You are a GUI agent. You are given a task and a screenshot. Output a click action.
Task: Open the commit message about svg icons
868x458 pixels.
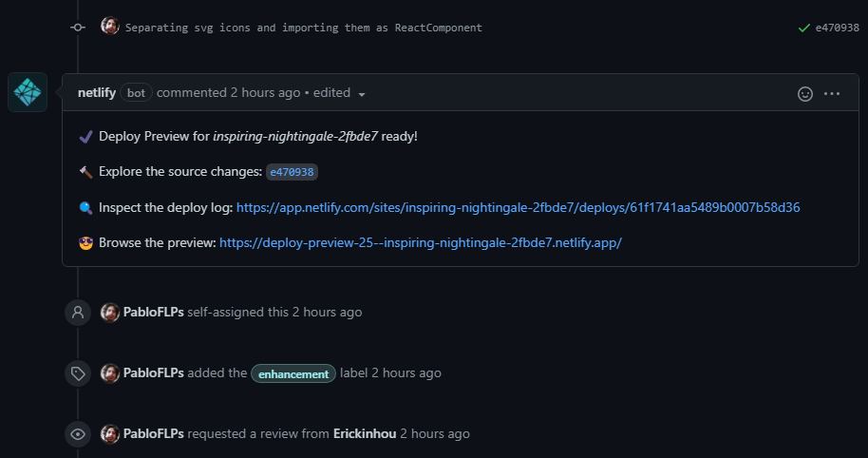click(303, 28)
